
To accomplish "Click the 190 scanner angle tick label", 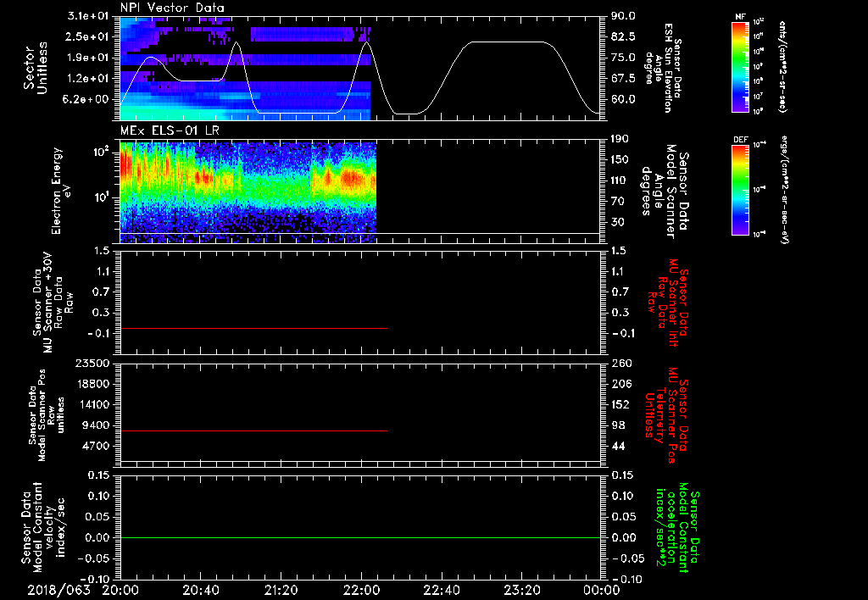I will point(620,139).
